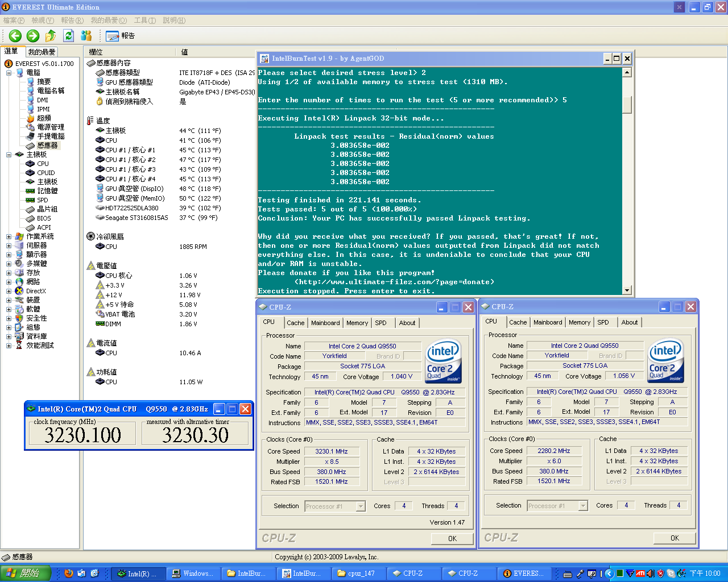Select ACPI tree item
This screenshot has height=582, width=728.
(x=44, y=227)
